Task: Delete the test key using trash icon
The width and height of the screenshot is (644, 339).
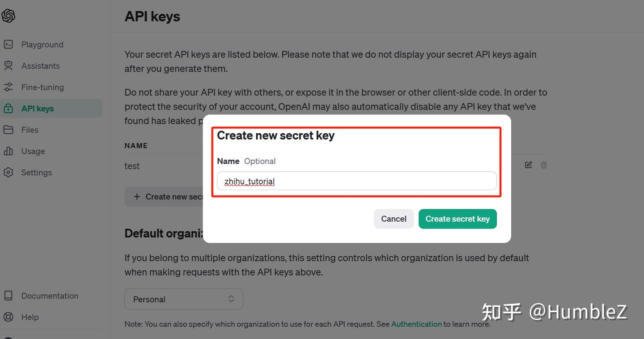Action: click(x=544, y=165)
